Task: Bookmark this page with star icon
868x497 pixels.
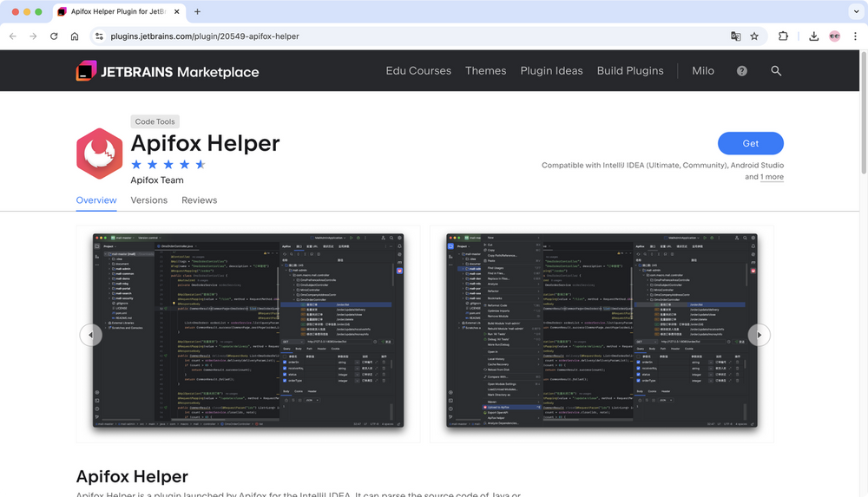Action: [x=754, y=36]
